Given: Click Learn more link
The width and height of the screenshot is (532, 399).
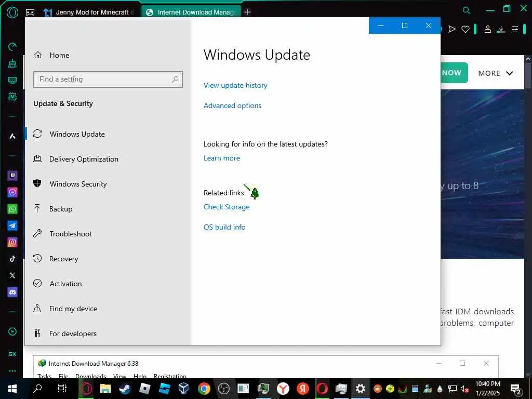Looking at the screenshot, I should coord(221,158).
